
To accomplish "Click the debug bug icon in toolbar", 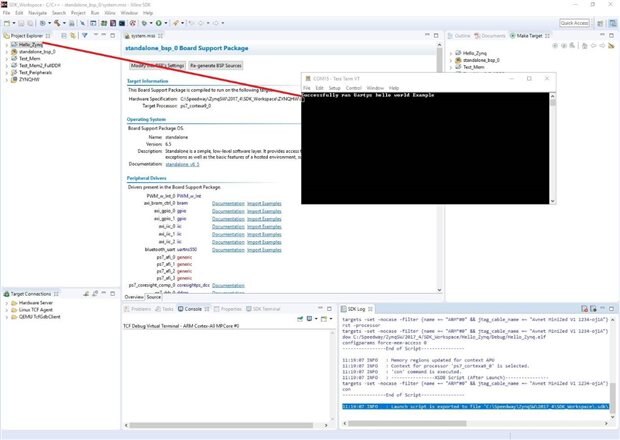I will (x=142, y=22).
